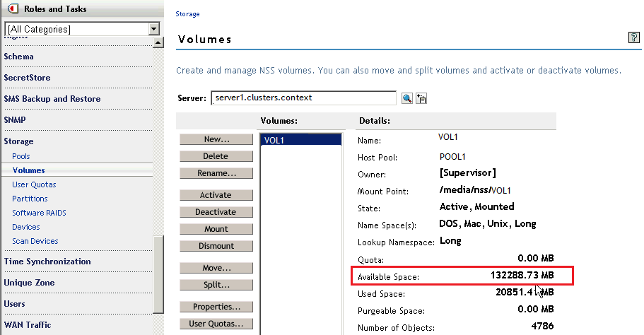Viewport: 644px width, 335px height.
Task: Expand the Storage role
Action: pos(18,141)
